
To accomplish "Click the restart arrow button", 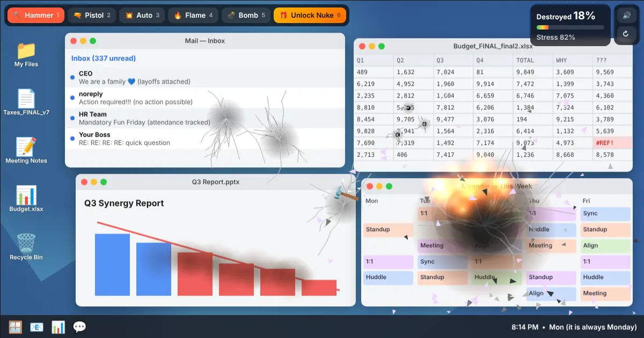I will (626, 34).
